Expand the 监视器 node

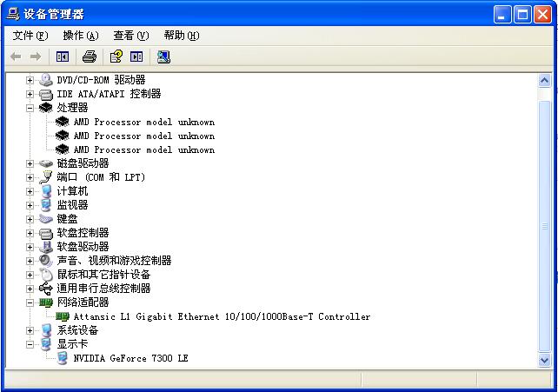(x=30, y=205)
